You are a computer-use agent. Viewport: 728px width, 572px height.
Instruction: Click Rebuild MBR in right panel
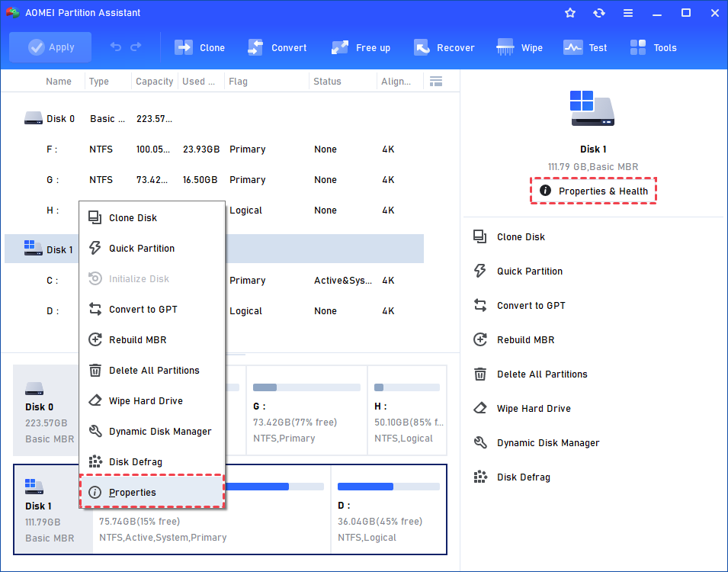click(x=525, y=340)
